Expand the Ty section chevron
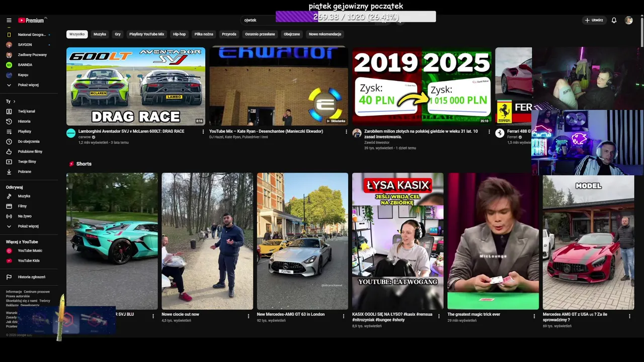The width and height of the screenshot is (644, 362). point(14,102)
